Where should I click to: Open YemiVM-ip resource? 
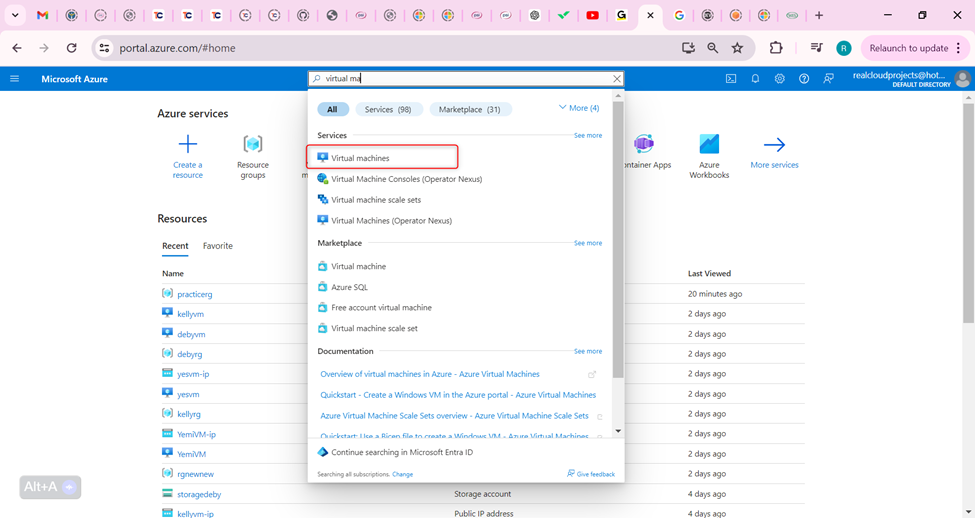point(196,434)
